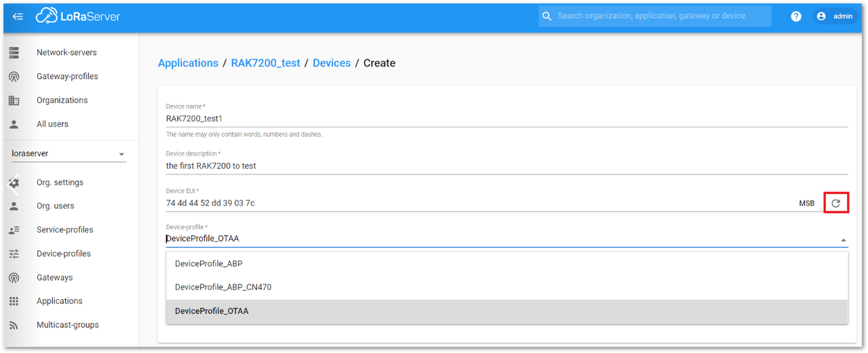Toggle the MSB byte order button
The height and width of the screenshot is (353, 868).
tap(807, 203)
